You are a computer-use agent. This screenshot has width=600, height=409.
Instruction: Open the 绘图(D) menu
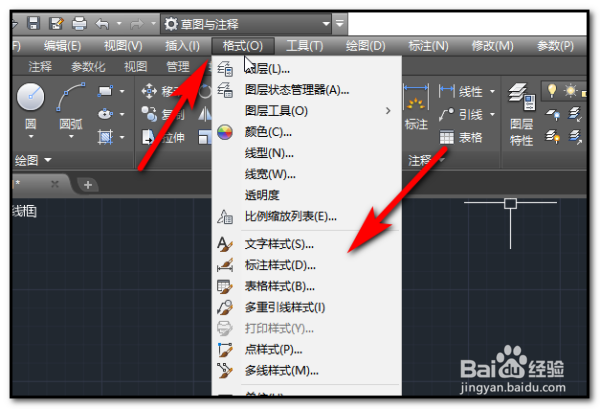[365, 46]
